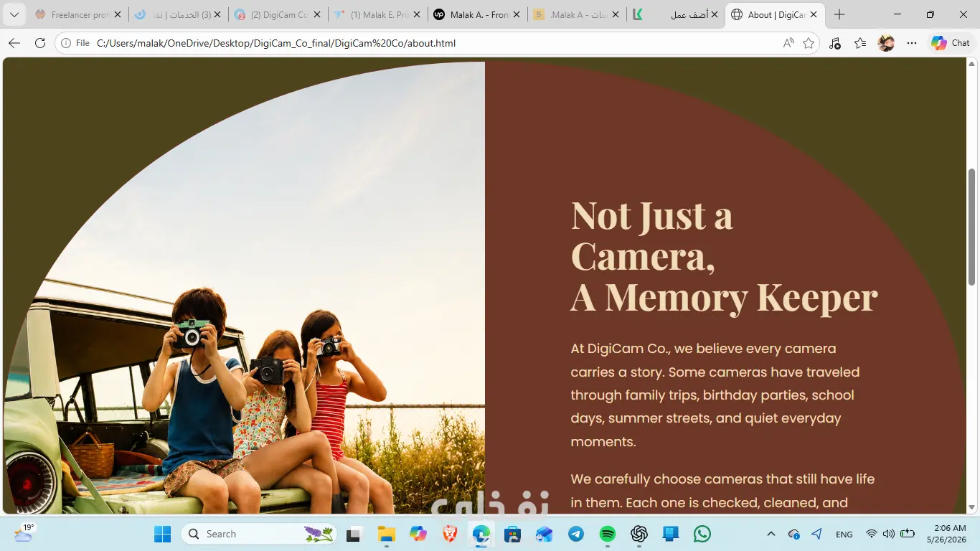Refresh the about.html page
The width and height of the screenshot is (980, 551).
coord(40,43)
